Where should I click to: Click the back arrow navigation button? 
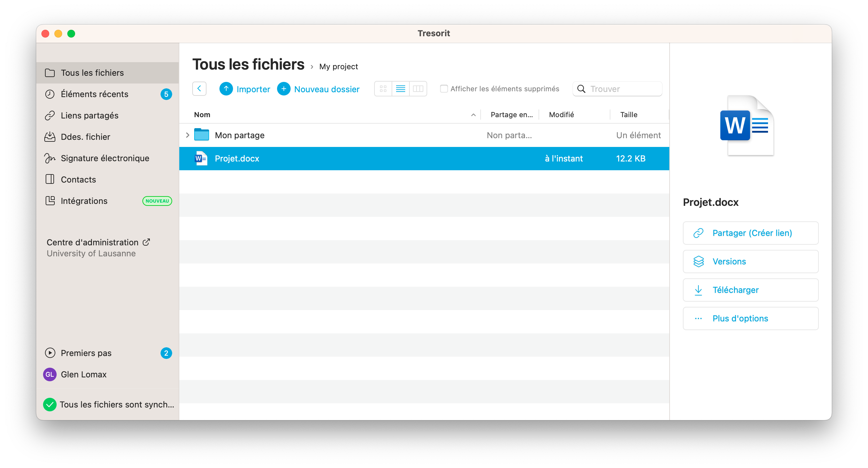(199, 89)
